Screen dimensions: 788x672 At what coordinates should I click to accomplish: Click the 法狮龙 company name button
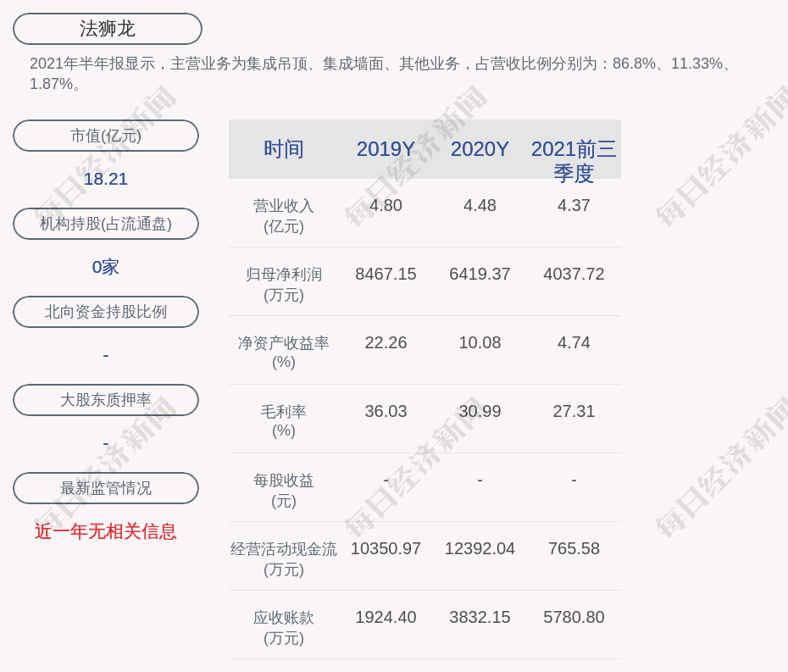pyautogui.click(x=108, y=29)
